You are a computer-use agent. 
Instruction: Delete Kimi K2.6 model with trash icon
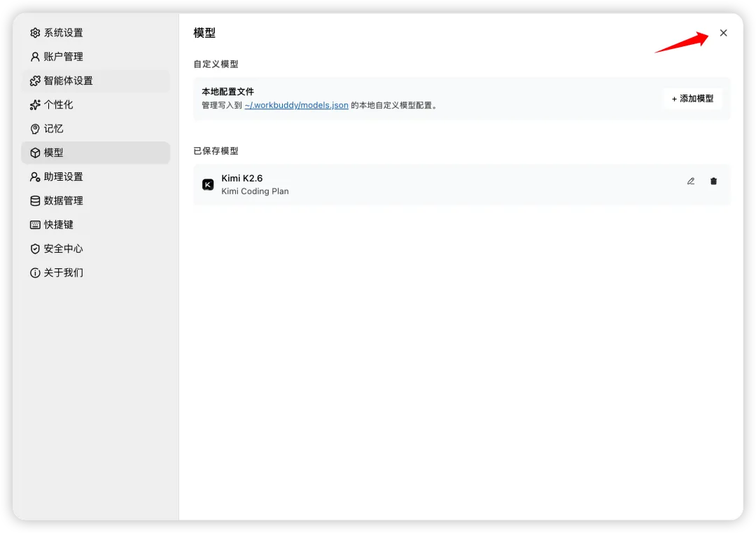click(713, 181)
